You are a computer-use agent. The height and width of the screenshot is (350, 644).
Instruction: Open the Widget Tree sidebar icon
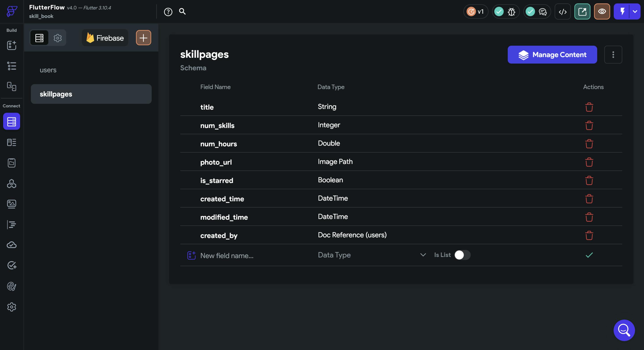tap(11, 66)
